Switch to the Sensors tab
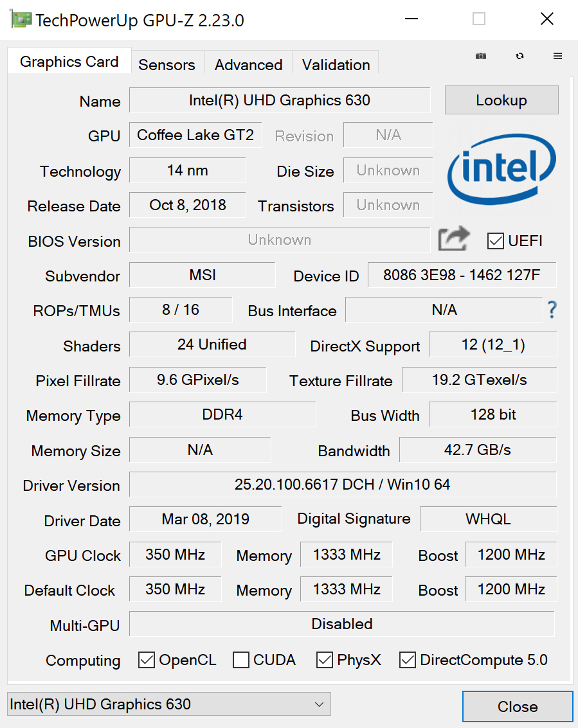Screen dimensions: 578x728 point(167,65)
